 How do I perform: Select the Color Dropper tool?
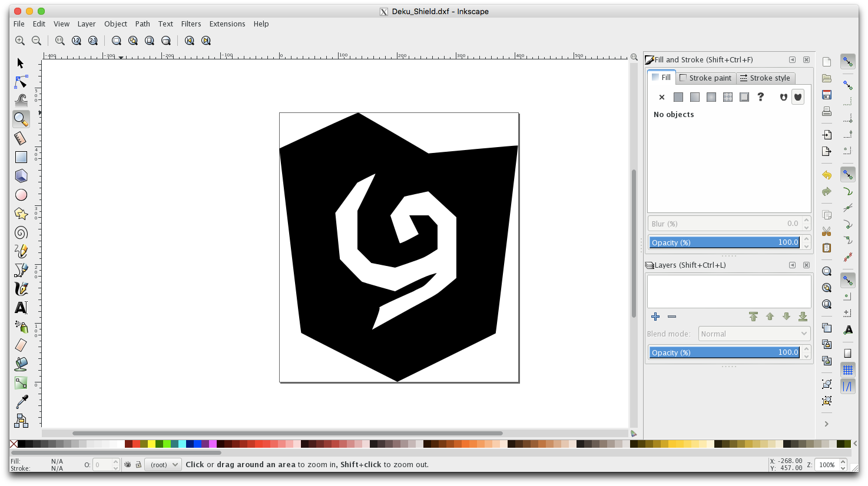click(x=21, y=402)
